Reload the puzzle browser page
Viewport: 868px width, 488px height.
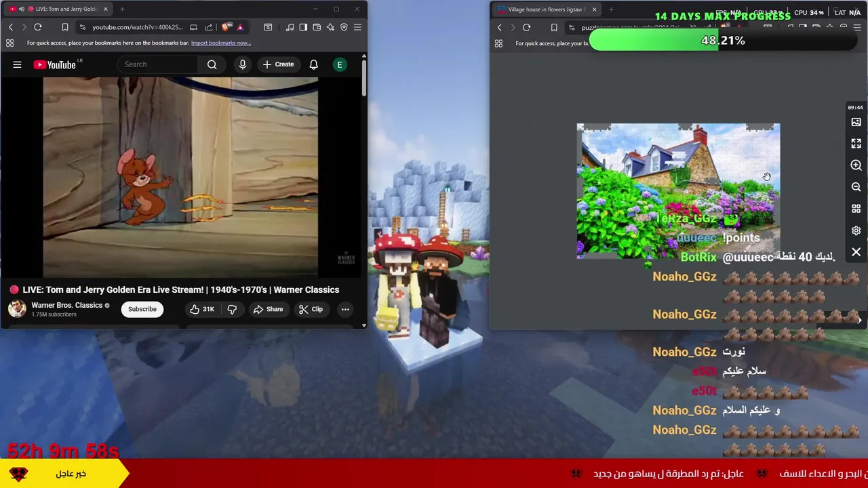(x=526, y=28)
